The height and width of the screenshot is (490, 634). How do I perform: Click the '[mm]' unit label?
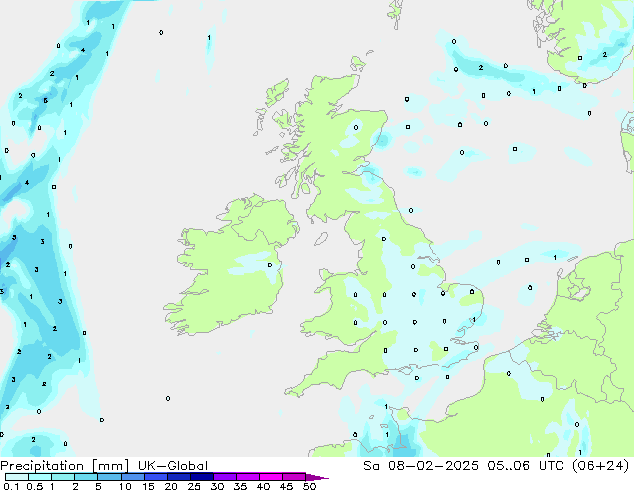(111, 466)
